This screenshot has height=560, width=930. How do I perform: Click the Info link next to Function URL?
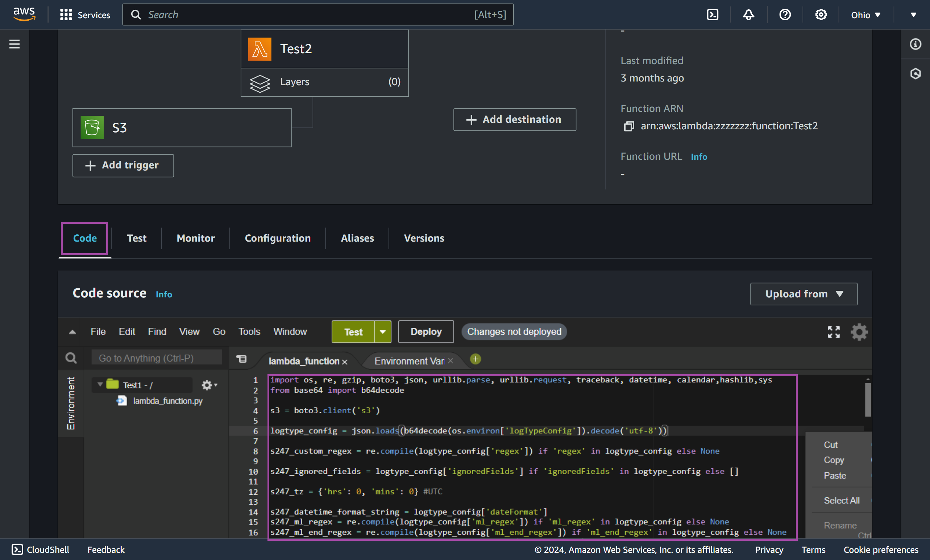click(699, 156)
